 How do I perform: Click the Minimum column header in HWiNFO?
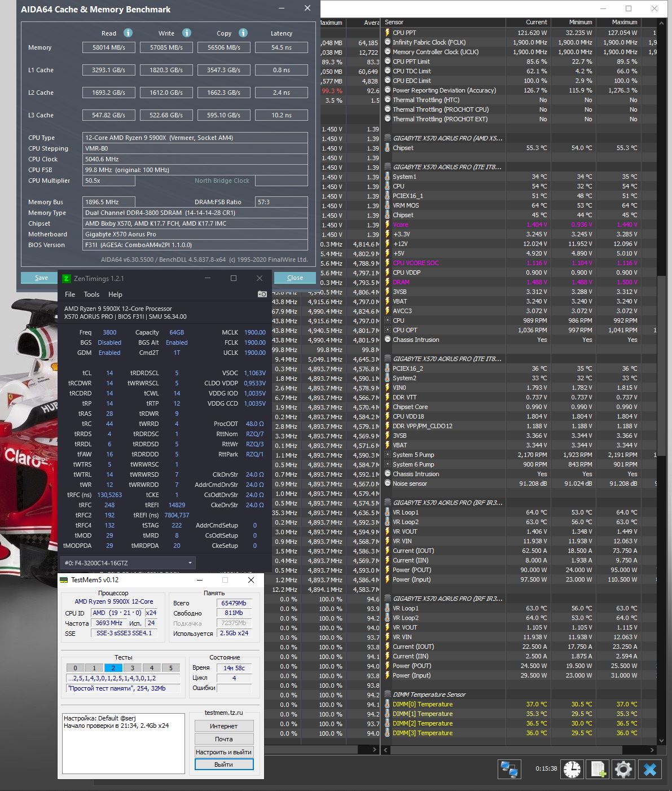tap(573, 22)
